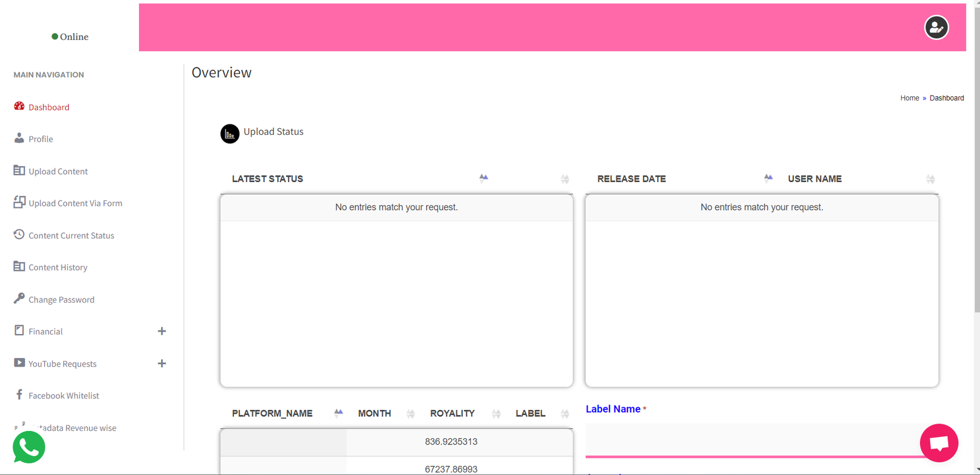Sort table by PLATFORM_NAME column

click(x=272, y=414)
